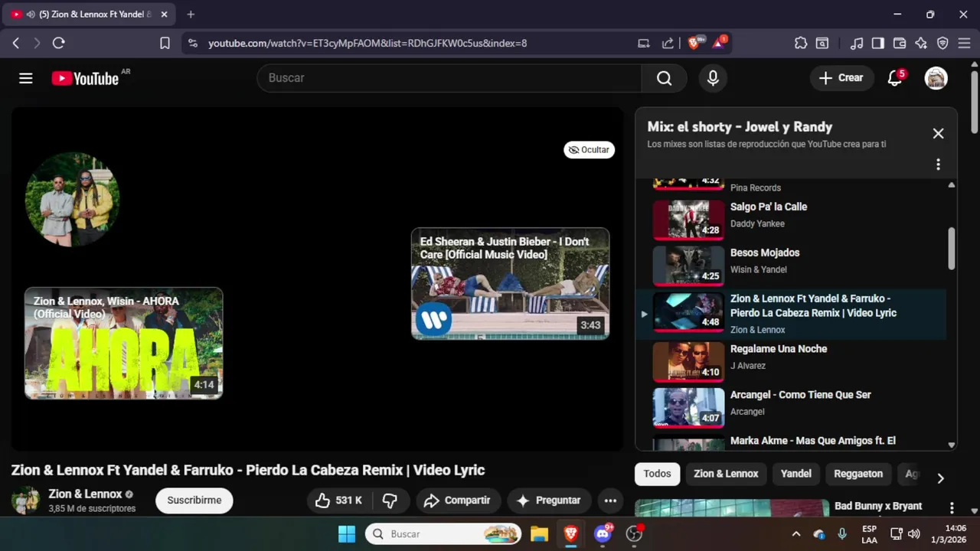Open the notifications bell

coord(895,78)
